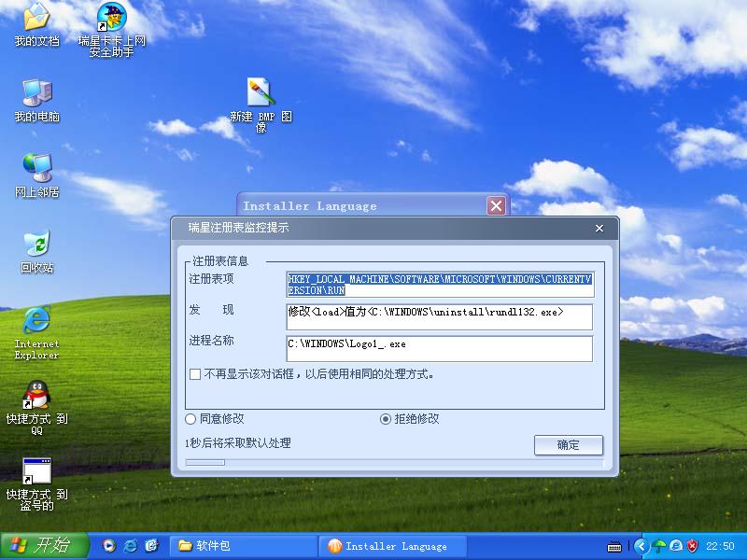Open the 我的文档 desktop icon
The height and width of the screenshot is (560, 747).
pyautogui.click(x=36, y=25)
